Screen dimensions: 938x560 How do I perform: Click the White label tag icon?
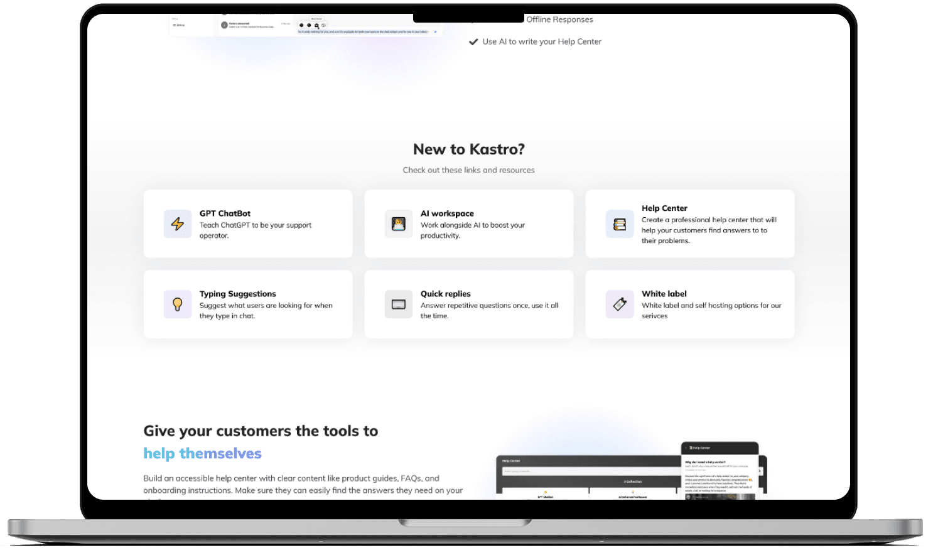(620, 304)
